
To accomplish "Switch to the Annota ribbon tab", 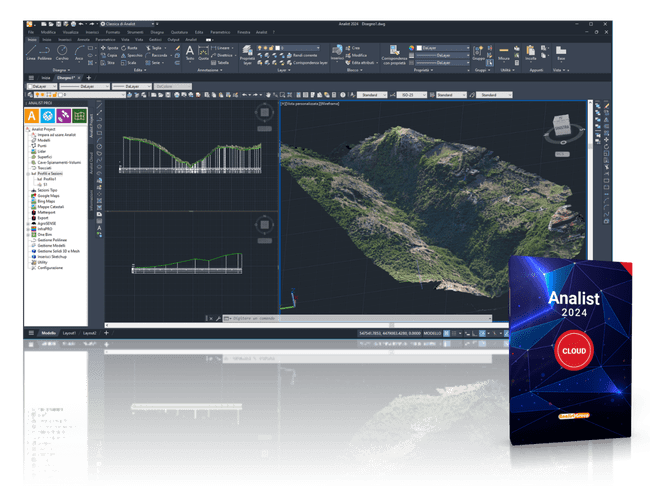I will [x=83, y=39].
